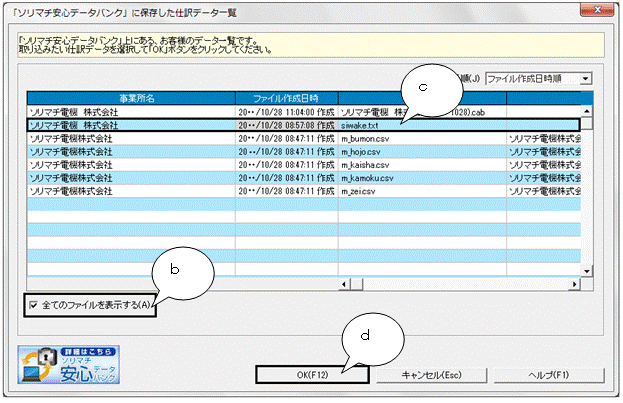Open the ソリマチ安心データバンク details banner

point(68,364)
